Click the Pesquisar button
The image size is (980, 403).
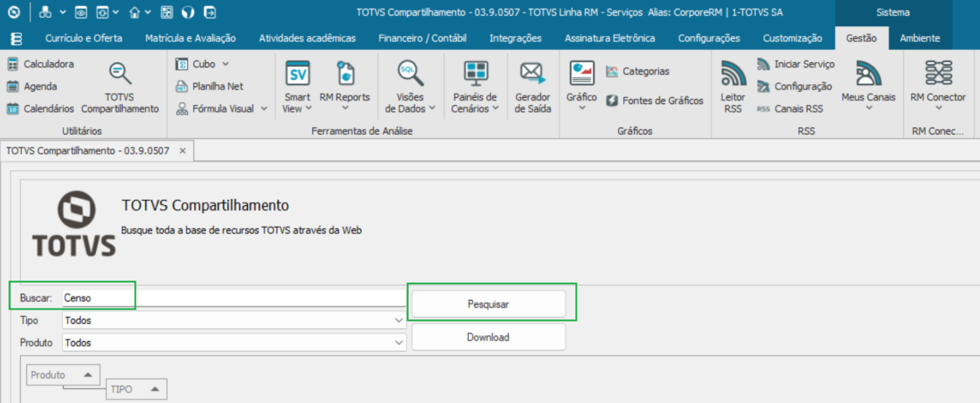click(489, 304)
